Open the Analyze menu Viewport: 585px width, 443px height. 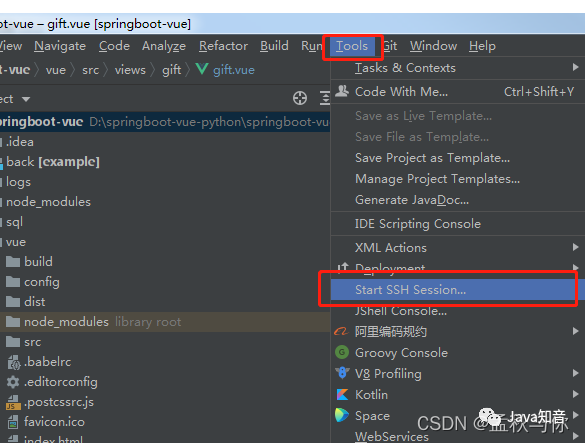pyautogui.click(x=164, y=46)
